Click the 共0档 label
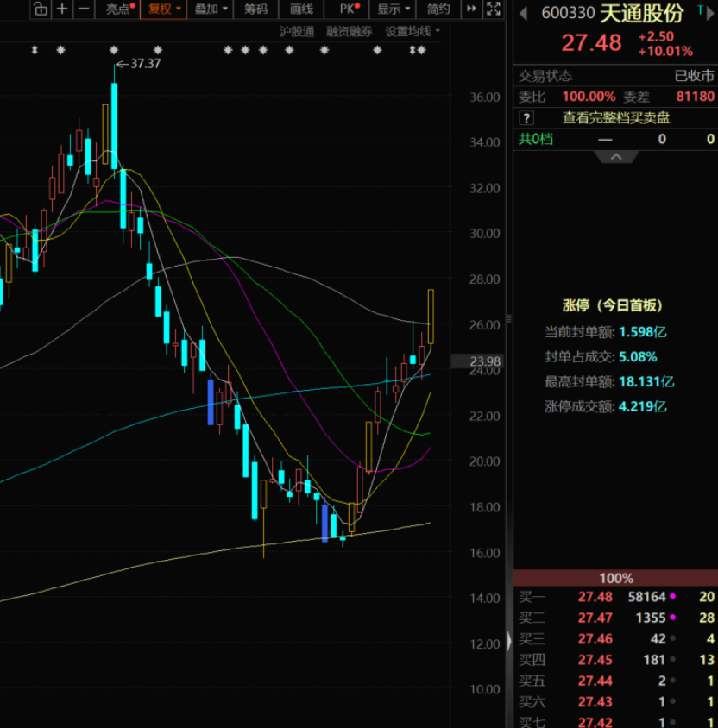 (x=536, y=139)
